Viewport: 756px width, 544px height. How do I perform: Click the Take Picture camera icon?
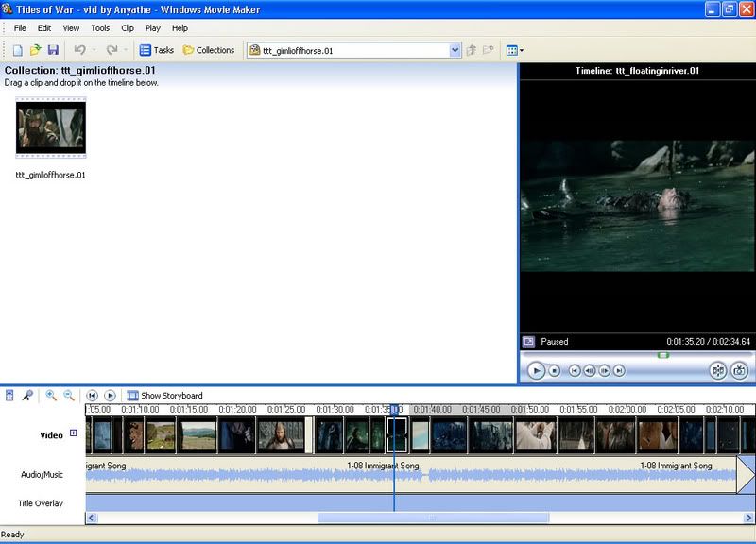click(x=740, y=370)
